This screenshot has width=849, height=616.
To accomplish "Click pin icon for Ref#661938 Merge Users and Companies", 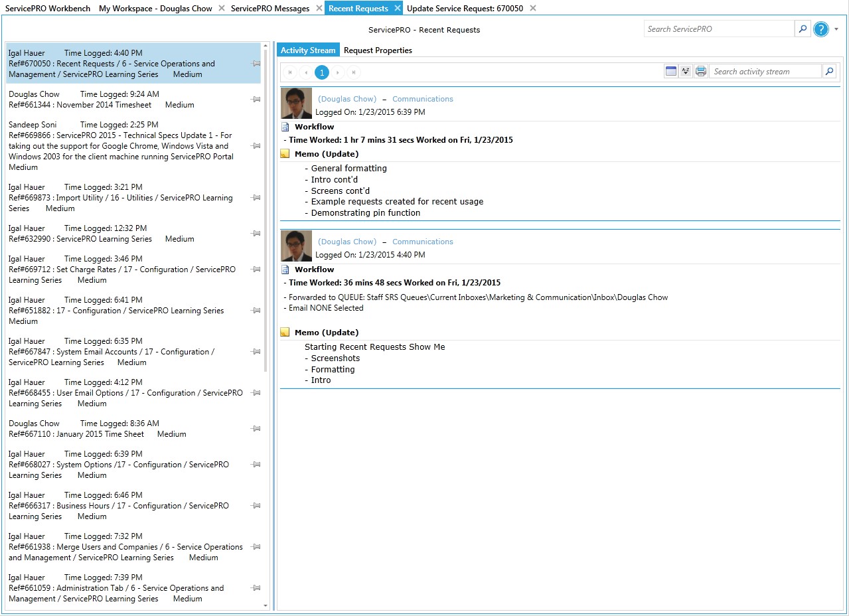I will pyautogui.click(x=256, y=547).
